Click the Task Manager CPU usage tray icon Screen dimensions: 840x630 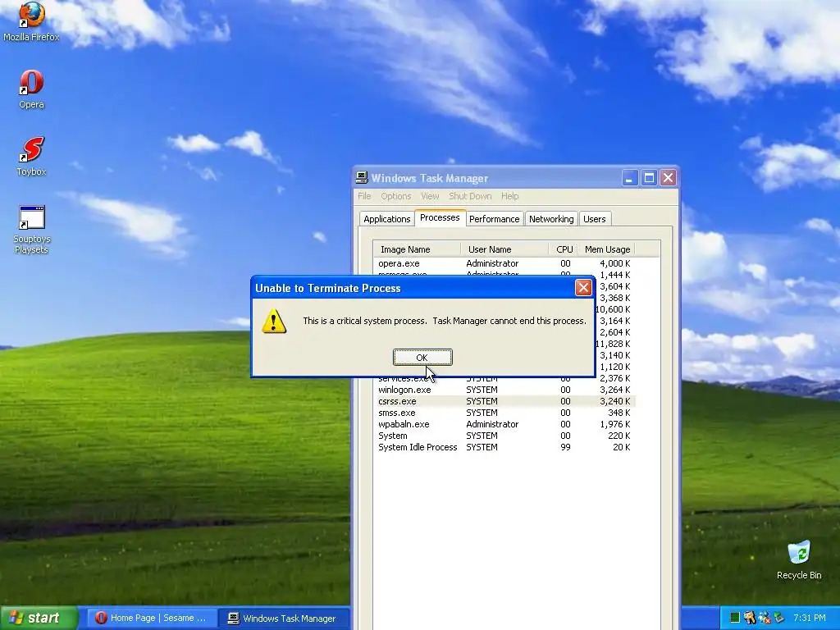point(735,618)
